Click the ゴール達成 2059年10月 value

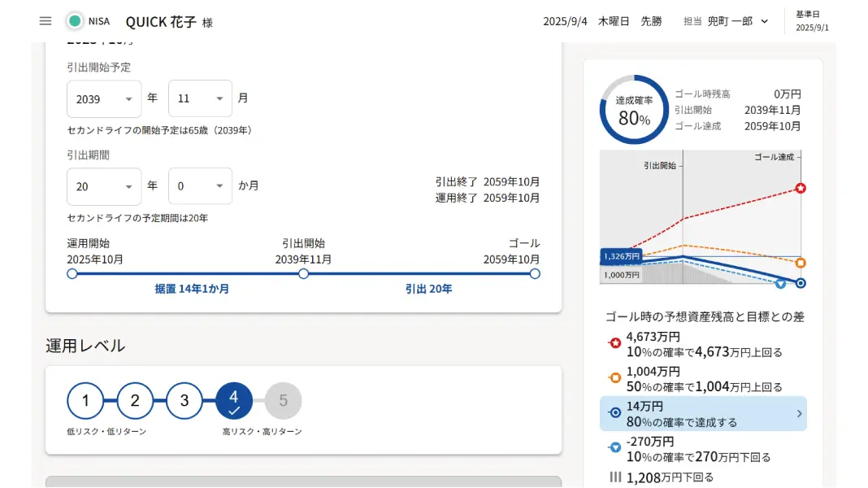pyautogui.click(x=772, y=126)
